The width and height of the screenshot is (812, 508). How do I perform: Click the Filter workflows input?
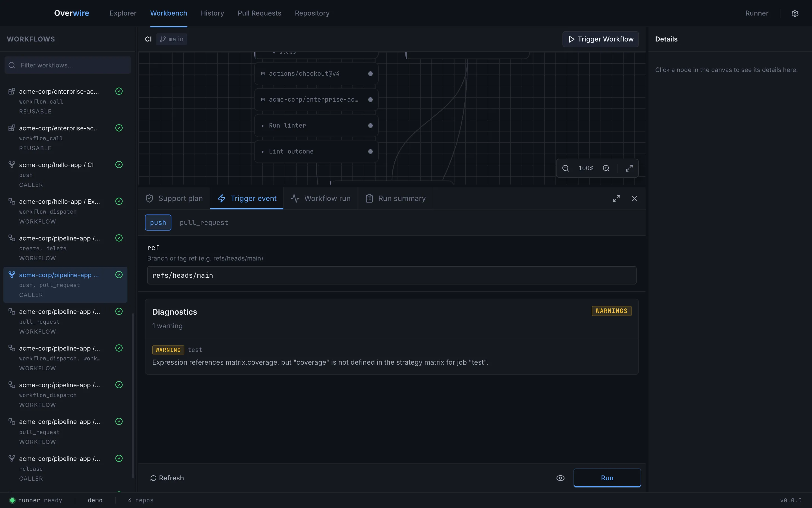67,65
